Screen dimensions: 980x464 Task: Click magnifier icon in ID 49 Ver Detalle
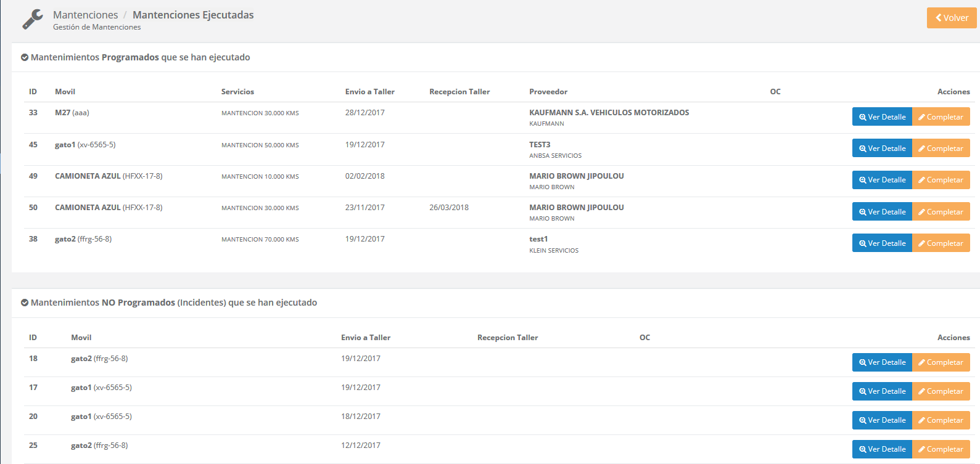pos(862,180)
